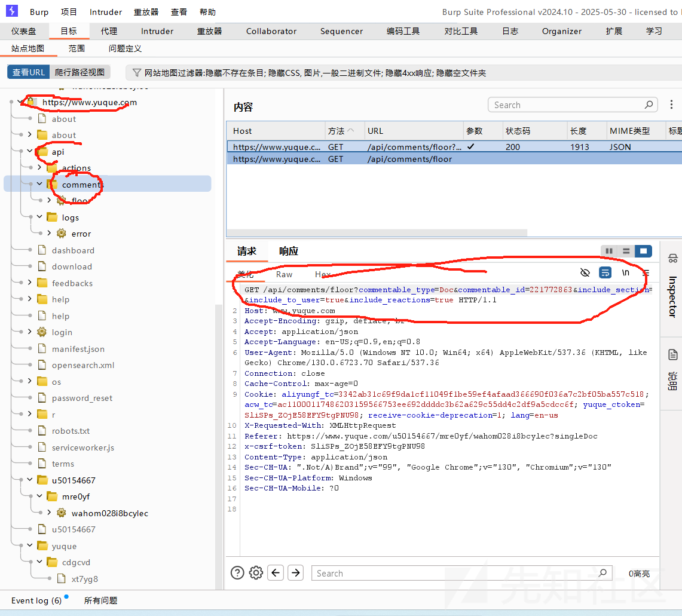Collapse the cdgcvd folder node

click(x=39, y=562)
